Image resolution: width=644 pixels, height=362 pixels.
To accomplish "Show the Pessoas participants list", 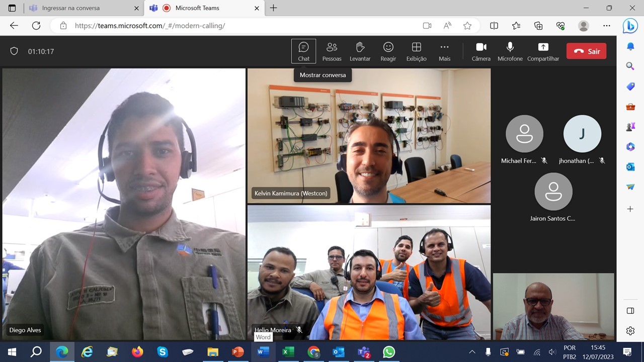I will [332, 51].
